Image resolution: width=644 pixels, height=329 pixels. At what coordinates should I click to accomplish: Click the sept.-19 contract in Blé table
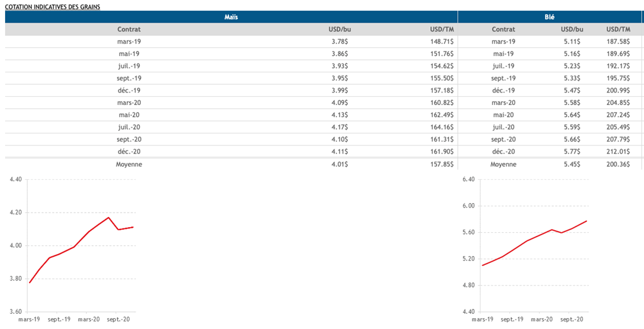(503, 79)
